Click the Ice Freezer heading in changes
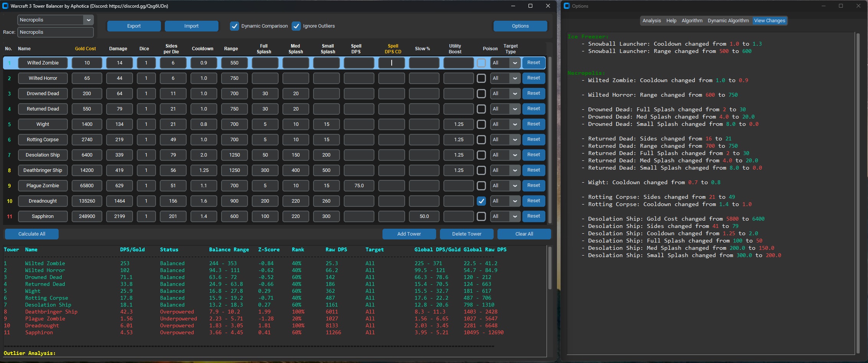The image size is (868, 363). pyautogui.click(x=588, y=37)
